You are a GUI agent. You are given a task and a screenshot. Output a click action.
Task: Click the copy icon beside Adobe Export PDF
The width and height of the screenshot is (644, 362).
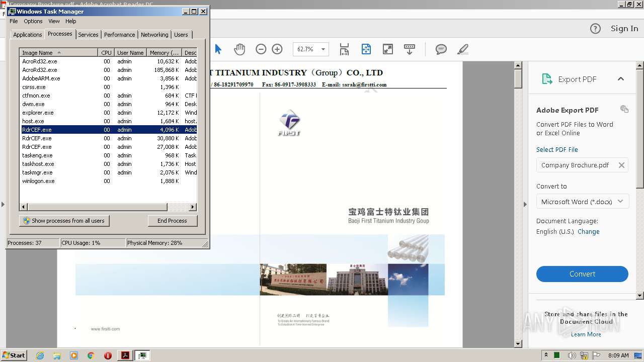click(624, 109)
